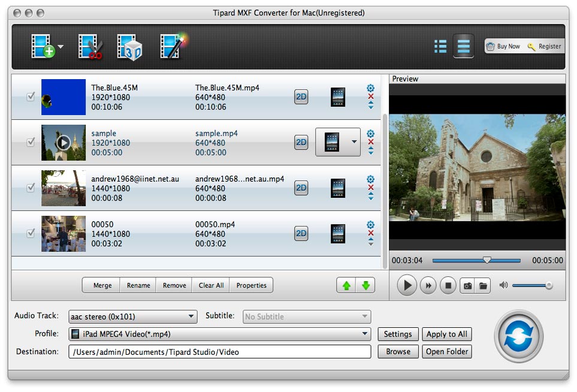Screen dimensions: 577x392
Task: Switch to the bulleted list view mode
Action: point(440,47)
